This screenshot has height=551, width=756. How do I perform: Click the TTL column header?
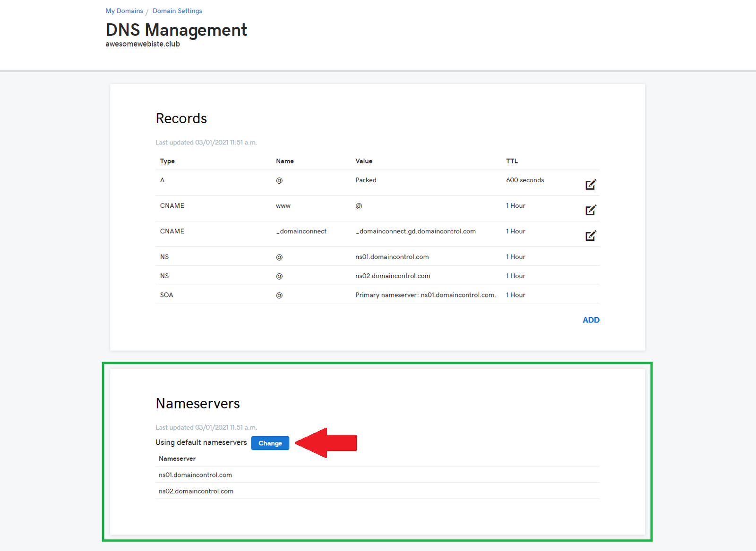(x=512, y=161)
